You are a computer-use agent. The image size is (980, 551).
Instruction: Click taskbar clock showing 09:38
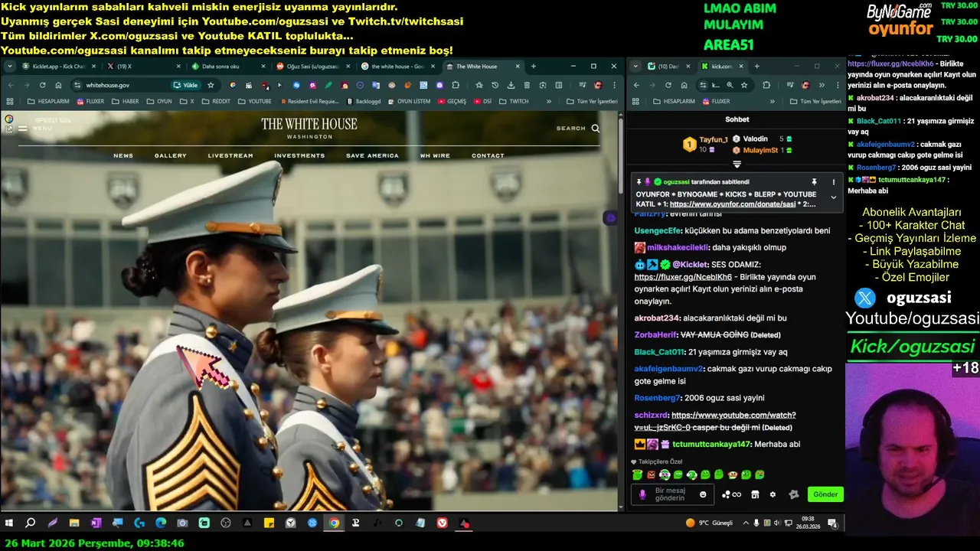click(808, 523)
